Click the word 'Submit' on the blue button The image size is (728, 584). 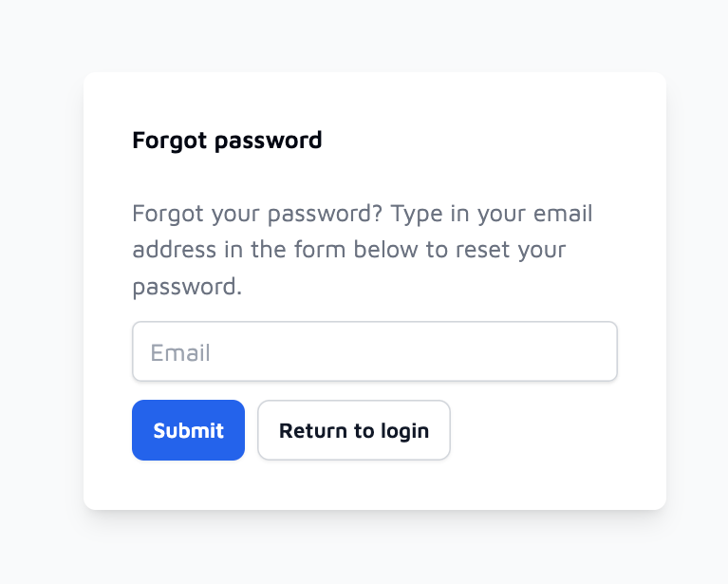click(x=189, y=431)
